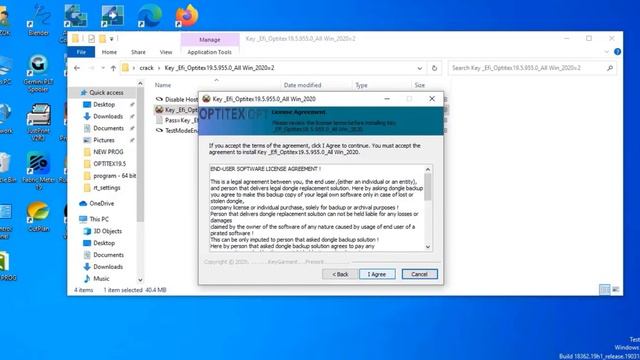Open the Gemini PLT Spooler shortcut

pos(38,73)
